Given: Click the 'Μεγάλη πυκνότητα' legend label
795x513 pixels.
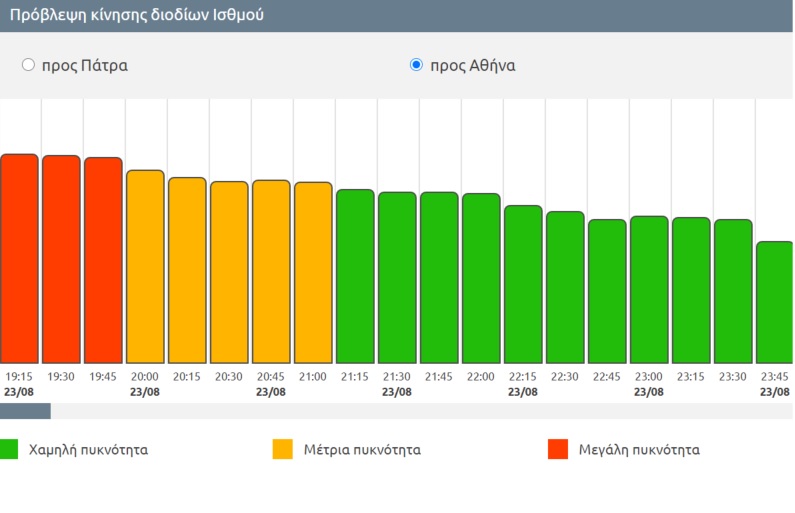Looking at the screenshot, I should [639, 450].
